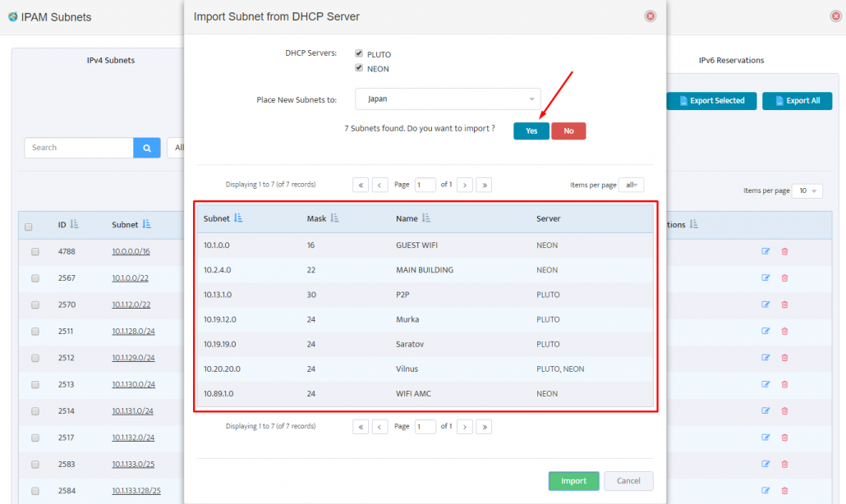The image size is (846, 504).
Task: Click the search magnifier icon
Action: coord(146,147)
